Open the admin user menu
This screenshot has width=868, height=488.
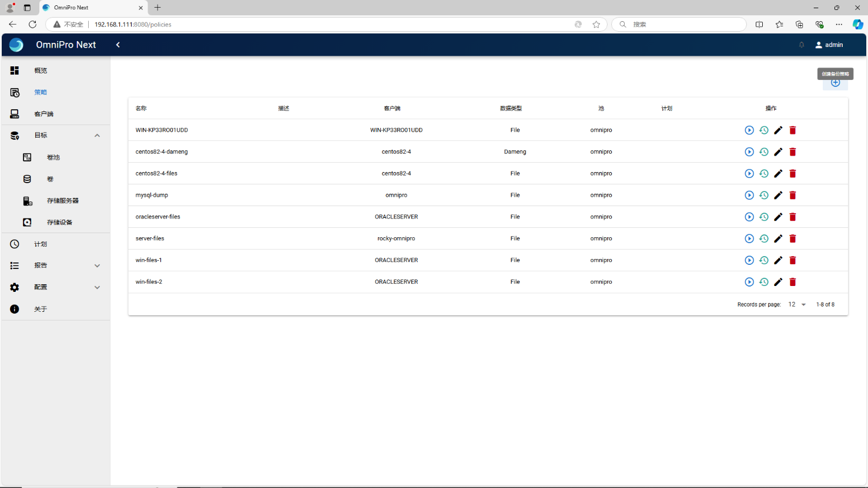(829, 45)
